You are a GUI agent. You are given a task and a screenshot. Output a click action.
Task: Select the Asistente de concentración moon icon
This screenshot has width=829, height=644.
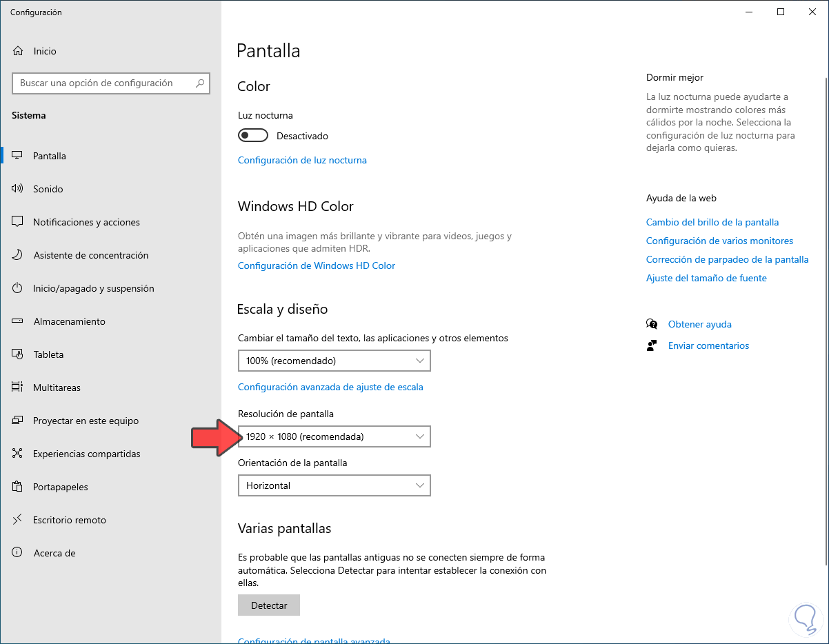pyautogui.click(x=18, y=255)
